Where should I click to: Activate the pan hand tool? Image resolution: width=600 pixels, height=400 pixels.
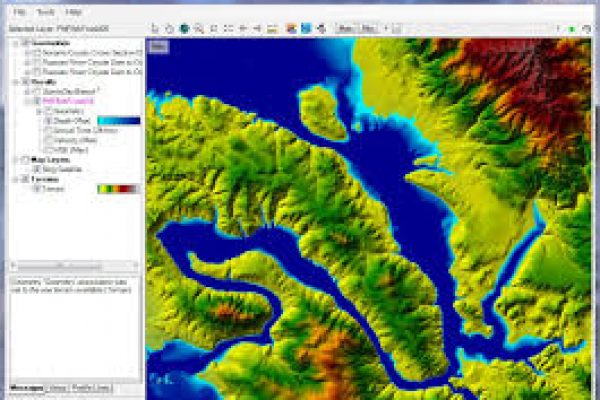(x=168, y=29)
